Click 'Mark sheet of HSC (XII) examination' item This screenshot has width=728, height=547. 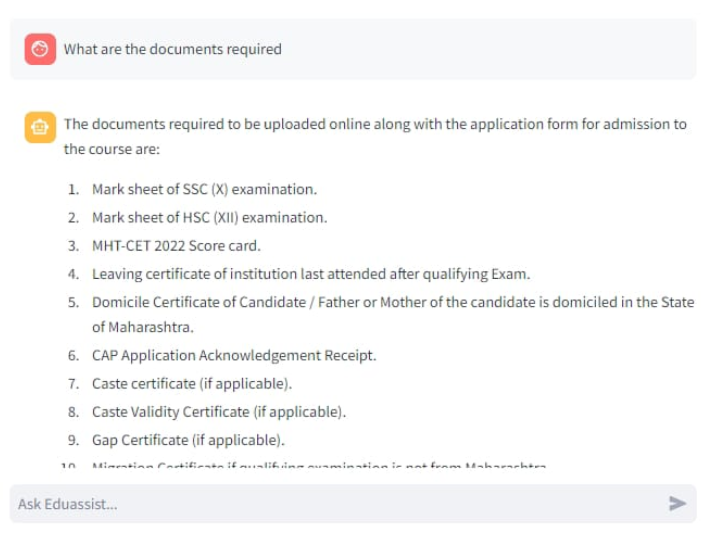click(209, 218)
